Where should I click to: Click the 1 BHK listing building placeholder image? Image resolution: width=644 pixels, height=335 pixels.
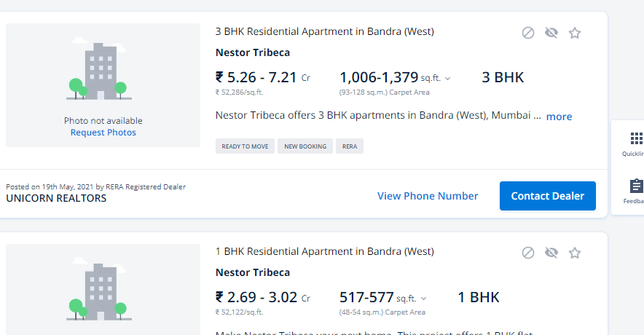coord(103,289)
